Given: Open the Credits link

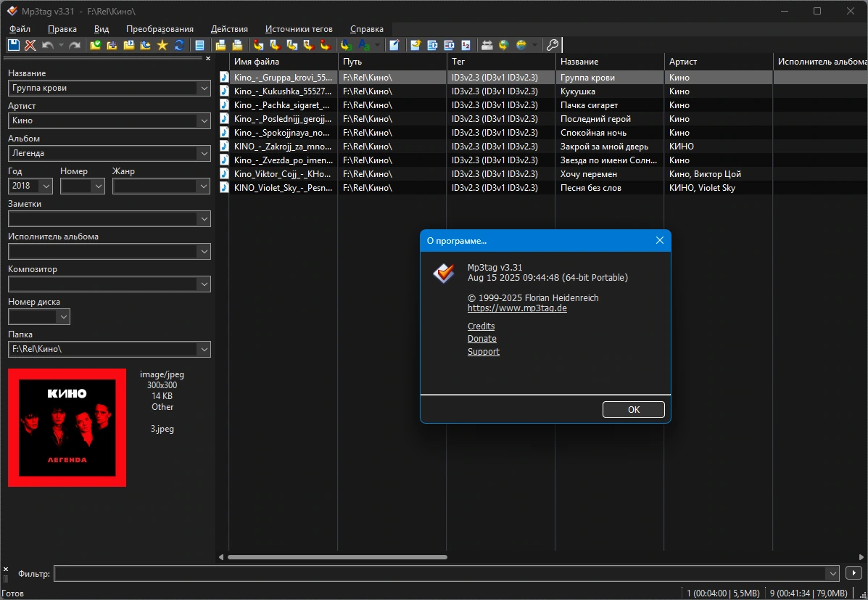Looking at the screenshot, I should [x=481, y=326].
